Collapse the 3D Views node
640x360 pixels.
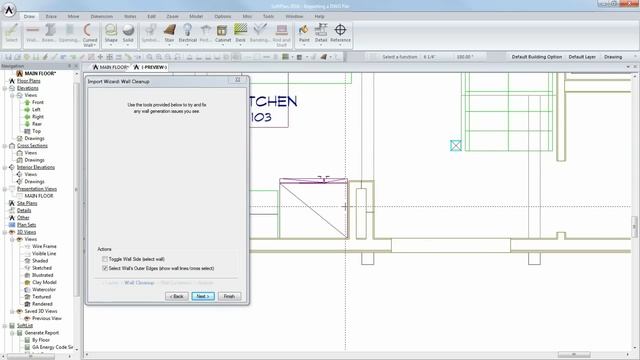tap(5, 232)
